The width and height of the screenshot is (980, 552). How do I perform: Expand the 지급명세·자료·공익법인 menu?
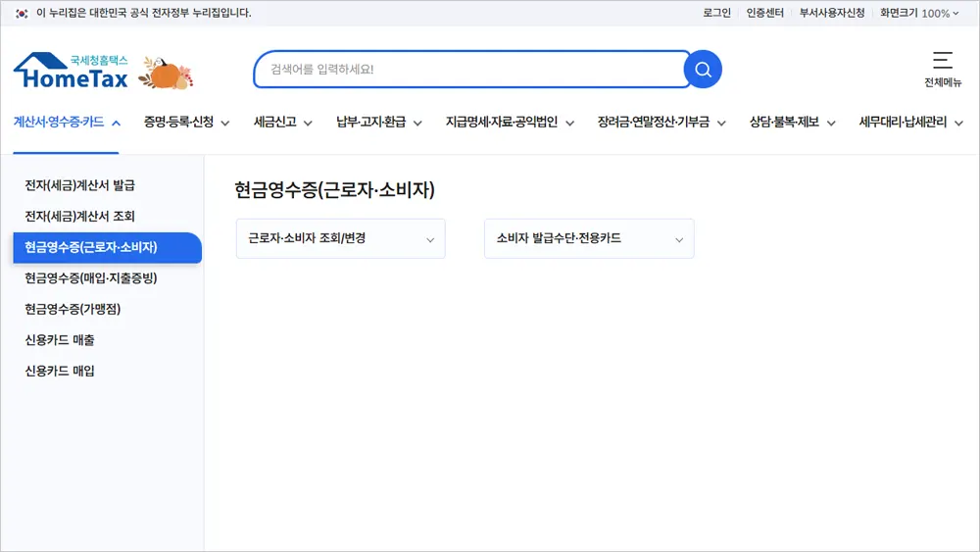510,123
